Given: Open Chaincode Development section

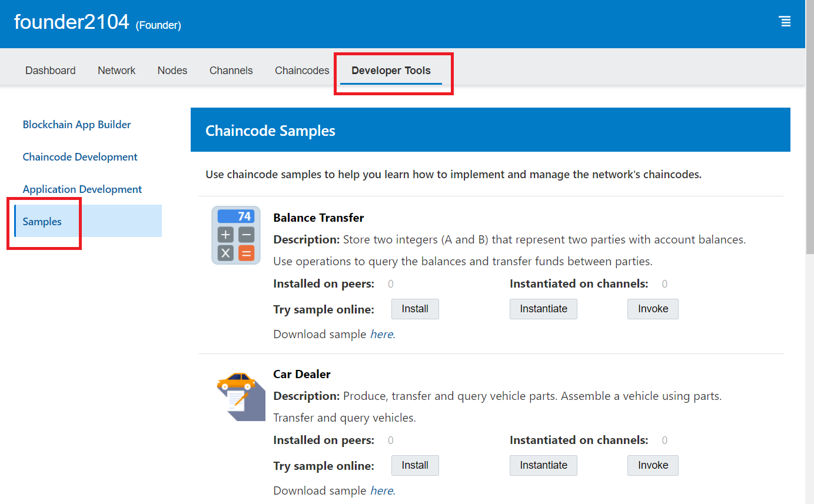Looking at the screenshot, I should (80, 157).
